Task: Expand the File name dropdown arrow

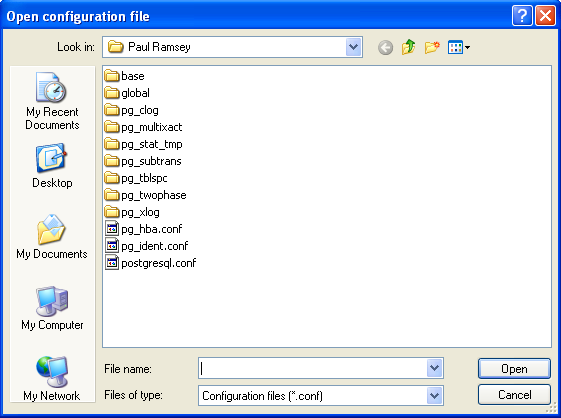Action: pos(435,368)
